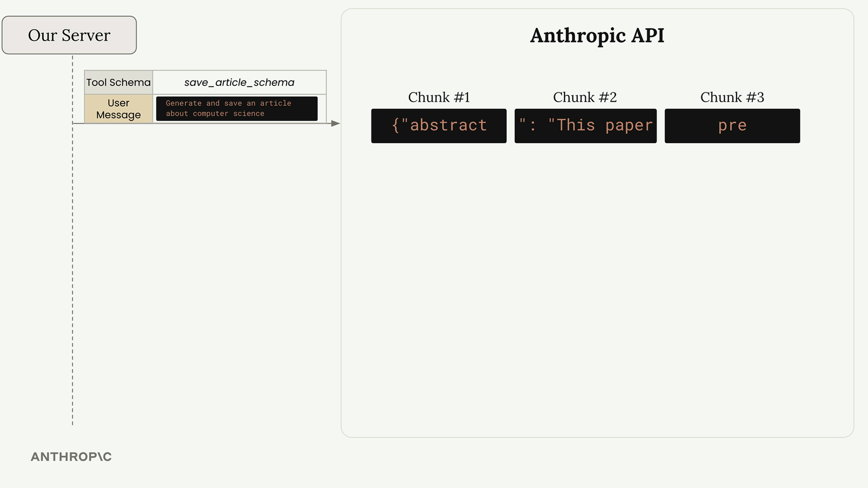Select the User Message label cell
This screenshot has height=488, width=868.
click(x=118, y=109)
